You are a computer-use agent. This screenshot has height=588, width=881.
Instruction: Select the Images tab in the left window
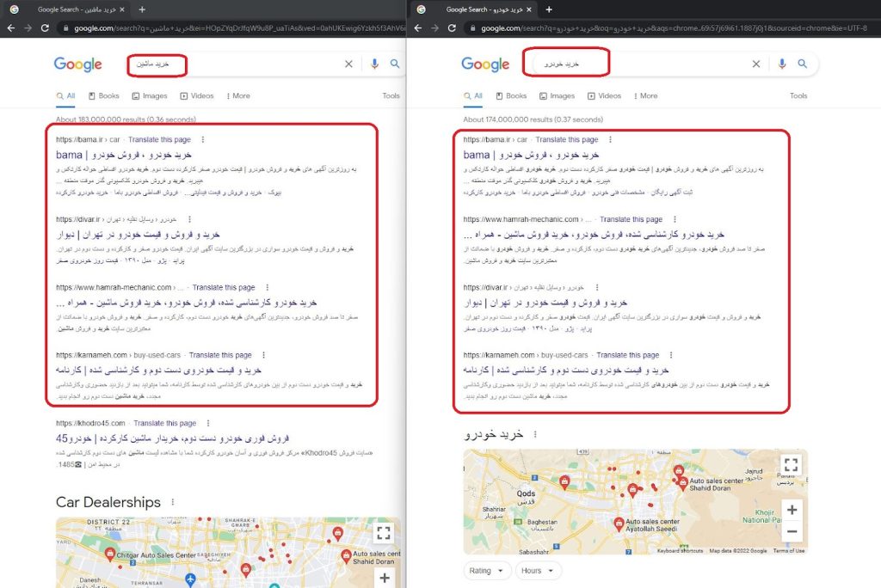pos(150,96)
